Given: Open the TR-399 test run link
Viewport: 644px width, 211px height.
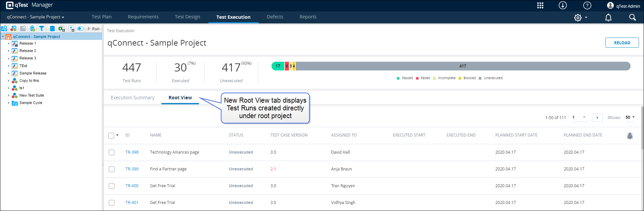Looking at the screenshot, I should point(132,169).
